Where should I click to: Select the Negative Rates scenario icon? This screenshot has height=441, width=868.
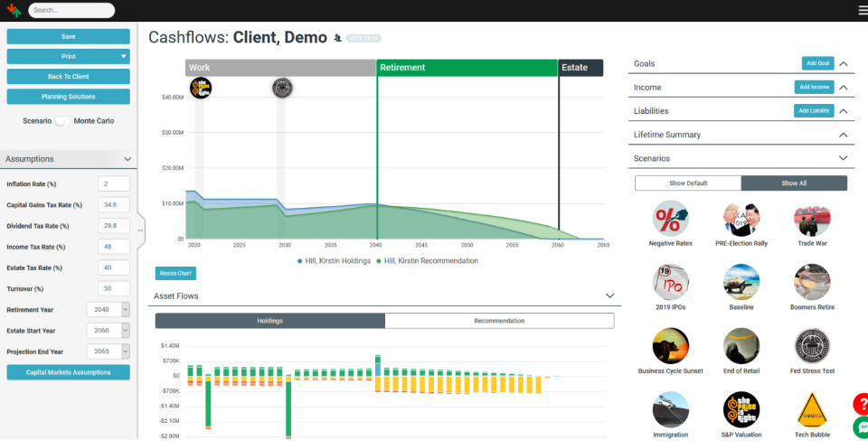point(670,219)
